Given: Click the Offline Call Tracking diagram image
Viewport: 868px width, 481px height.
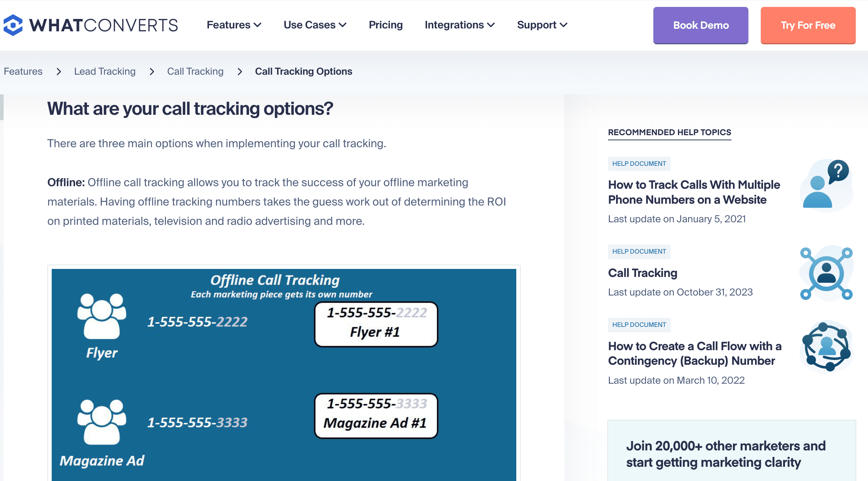Looking at the screenshot, I should [284, 372].
